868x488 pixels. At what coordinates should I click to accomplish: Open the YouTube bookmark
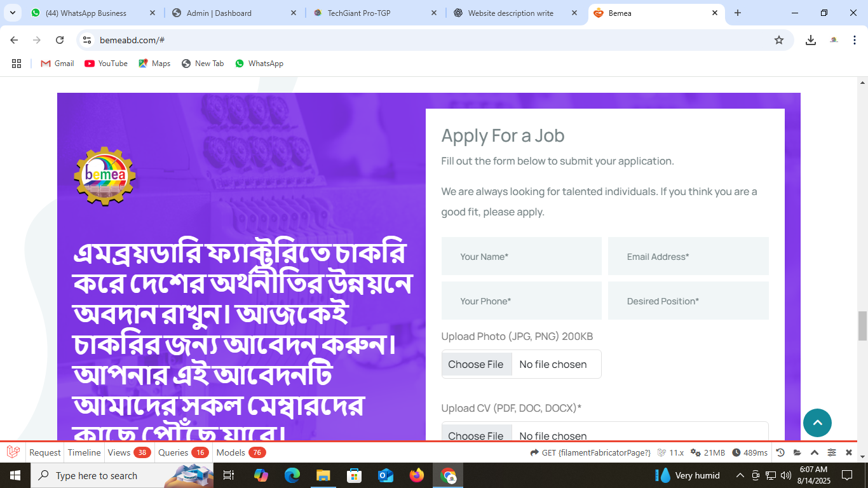coord(106,64)
